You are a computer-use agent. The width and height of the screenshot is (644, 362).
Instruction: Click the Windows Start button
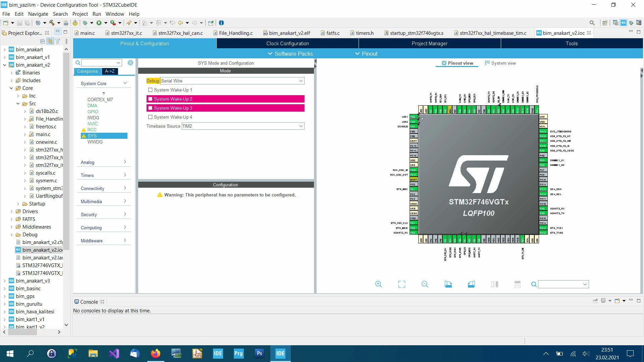click(10, 354)
